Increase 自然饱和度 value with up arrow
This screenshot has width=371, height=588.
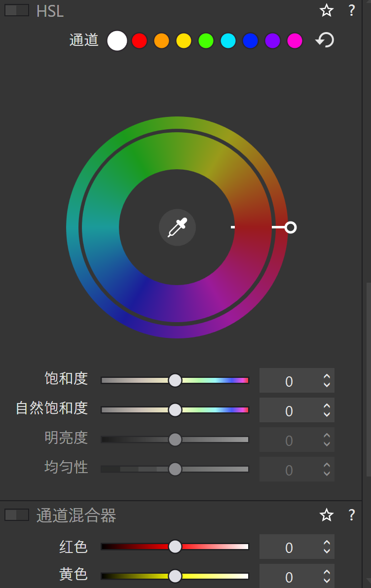327,406
